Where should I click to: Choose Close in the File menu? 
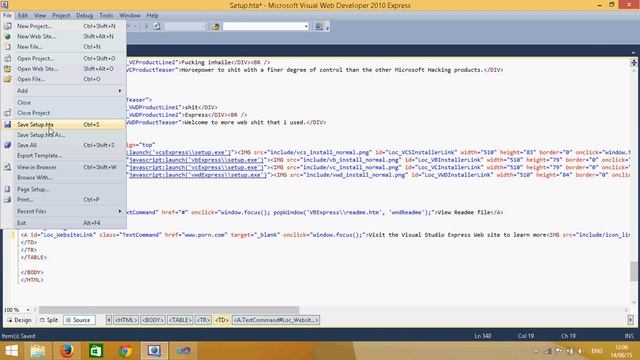(x=64, y=102)
